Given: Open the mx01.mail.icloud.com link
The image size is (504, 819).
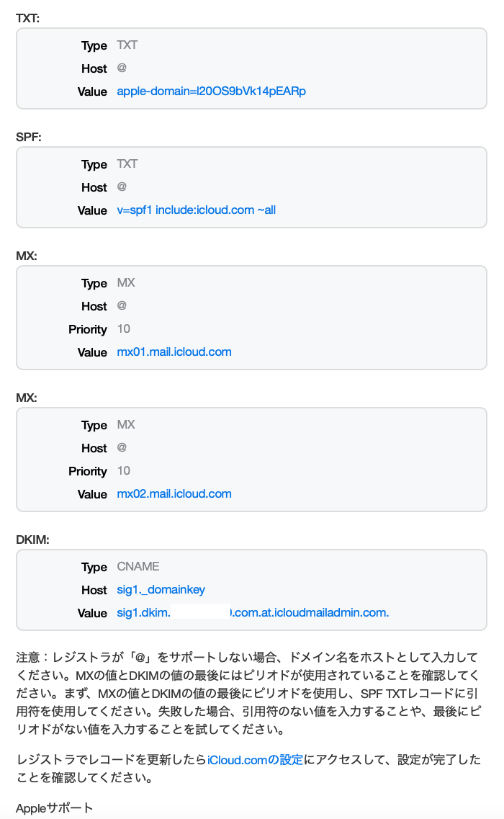Looking at the screenshot, I should click(174, 352).
